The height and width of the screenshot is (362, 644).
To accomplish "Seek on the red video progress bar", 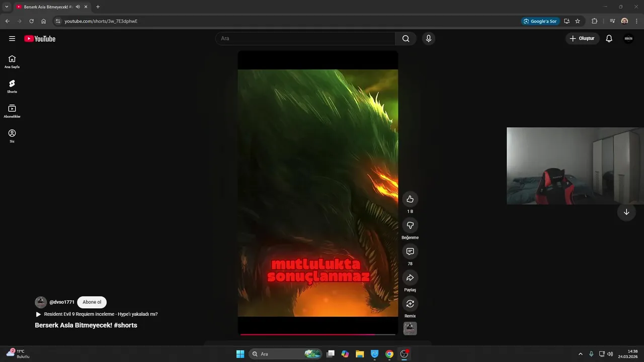I will [x=318, y=334].
